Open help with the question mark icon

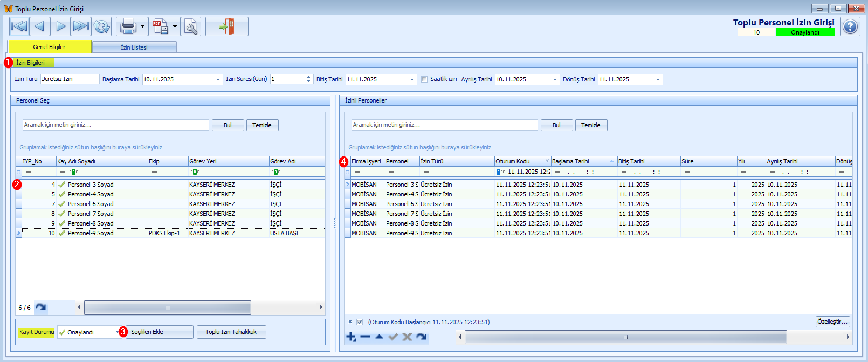[850, 26]
